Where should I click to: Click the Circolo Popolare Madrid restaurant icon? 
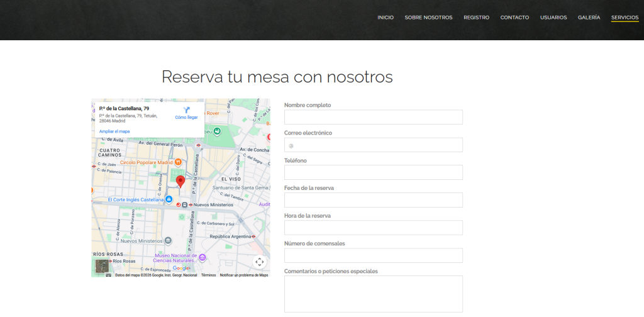point(178,162)
